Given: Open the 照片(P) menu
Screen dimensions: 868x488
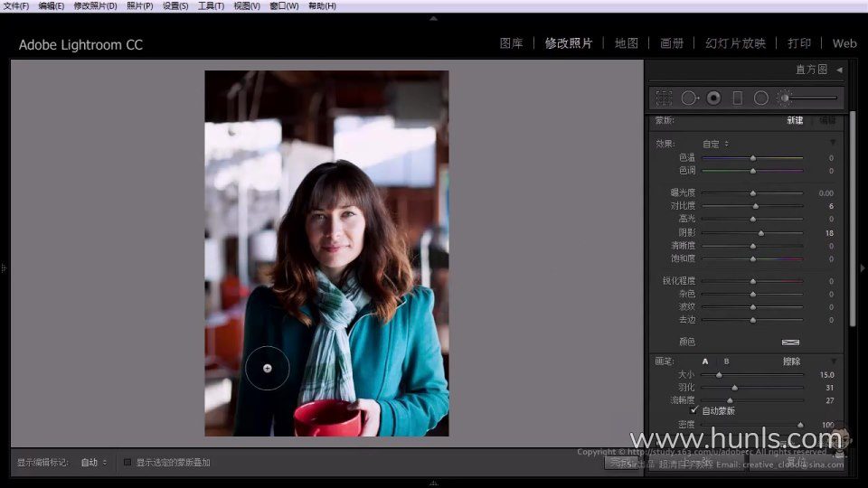Looking at the screenshot, I should [x=139, y=6].
